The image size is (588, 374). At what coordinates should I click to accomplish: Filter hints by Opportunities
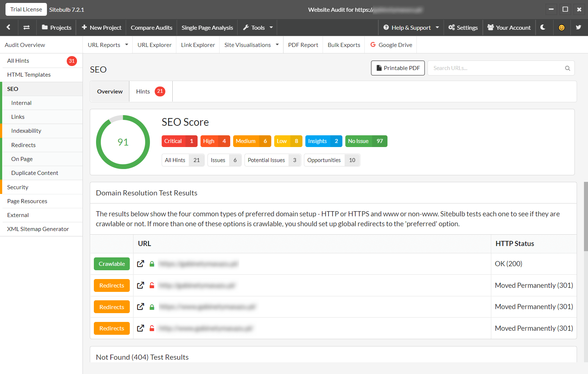point(331,160)
